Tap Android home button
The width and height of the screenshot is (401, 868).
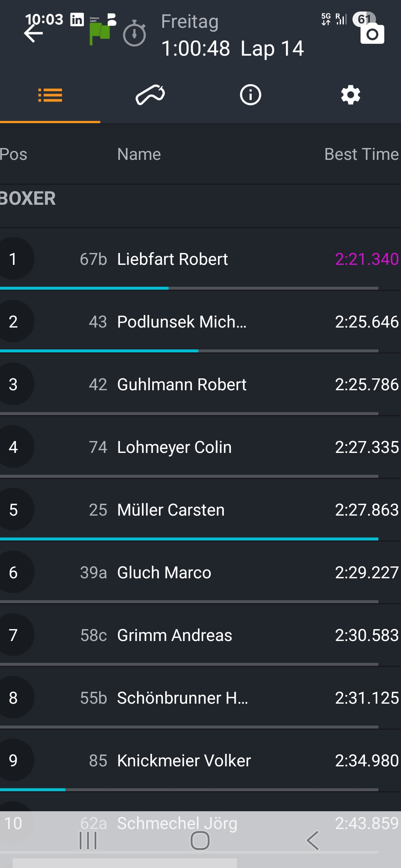click(200, 841)
